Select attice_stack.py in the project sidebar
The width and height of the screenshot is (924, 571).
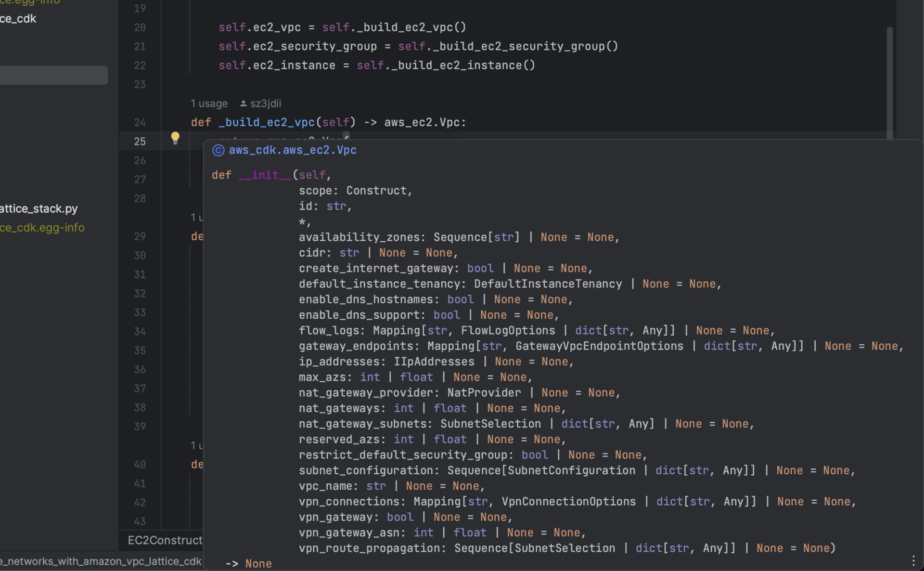click(38, 208)
